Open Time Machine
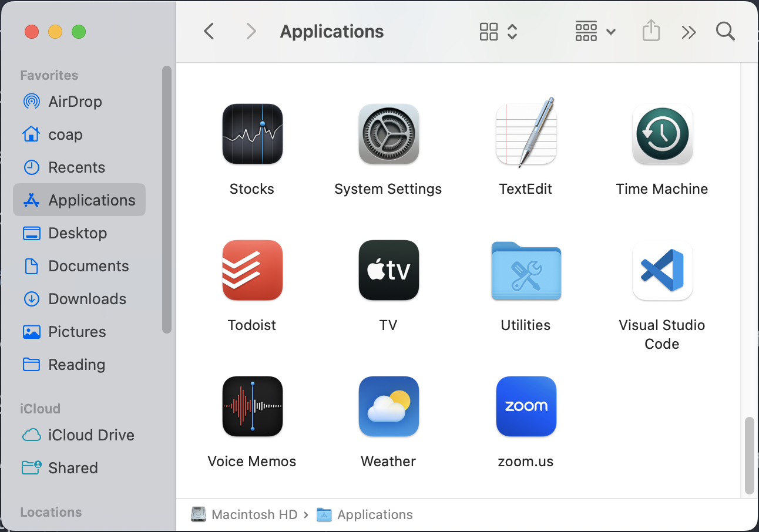Viewport: 759px width, 532px height. coord(662,134)
